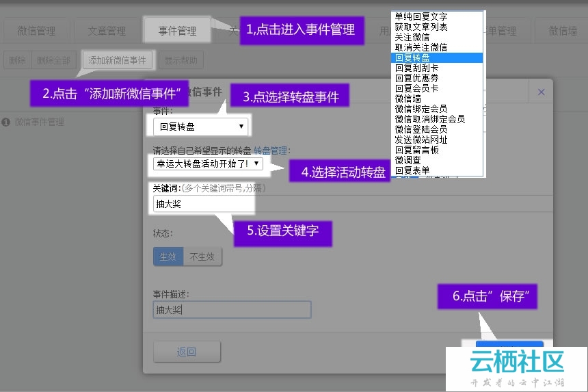Image resolution: width=588 pixels, height=392 pixels.
Task: Close the dialog with the X icon
Action: tap(541, 92)
